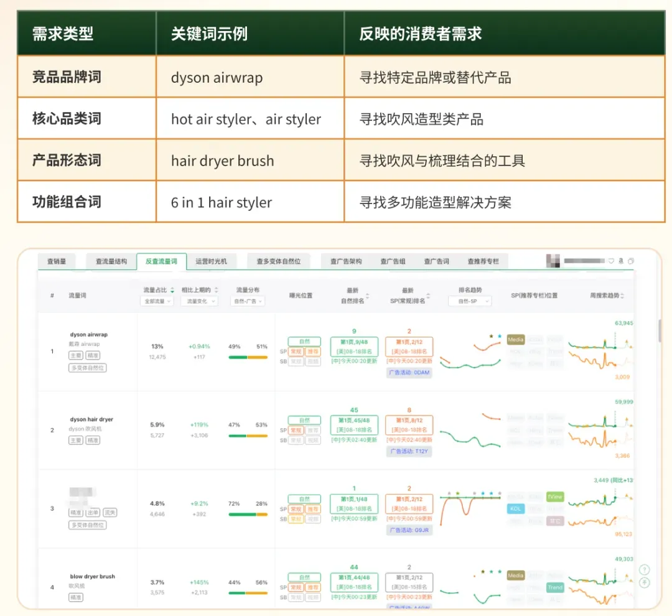Select the 反查流量词 tab
The height and width of the screenshot is (616, 672).
pyautogui.click(x=161, y=261)
